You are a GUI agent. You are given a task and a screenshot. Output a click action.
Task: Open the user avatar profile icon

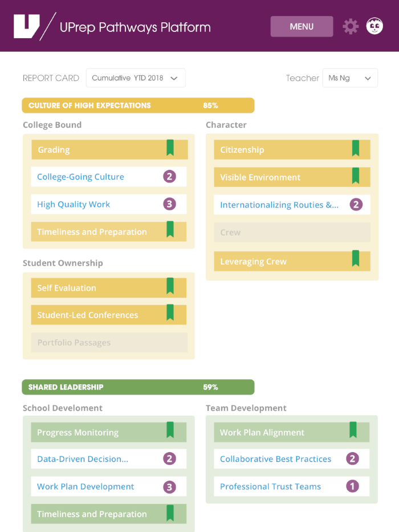click(374, 26)
